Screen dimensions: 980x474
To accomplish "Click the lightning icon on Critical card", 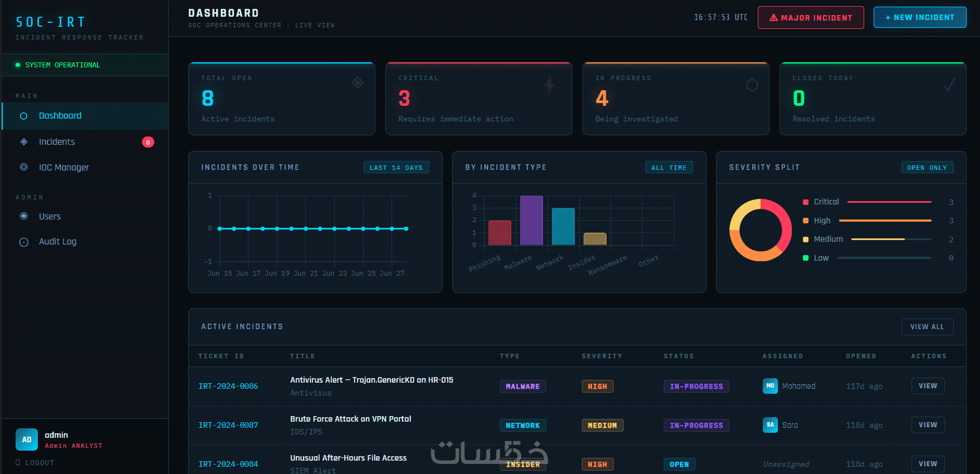I will [550, 85].
